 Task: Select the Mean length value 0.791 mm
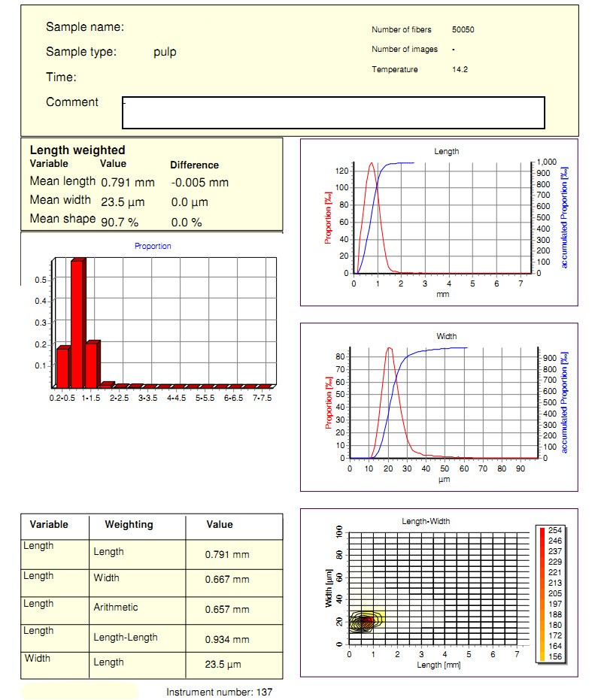click(x=127, y=182)
